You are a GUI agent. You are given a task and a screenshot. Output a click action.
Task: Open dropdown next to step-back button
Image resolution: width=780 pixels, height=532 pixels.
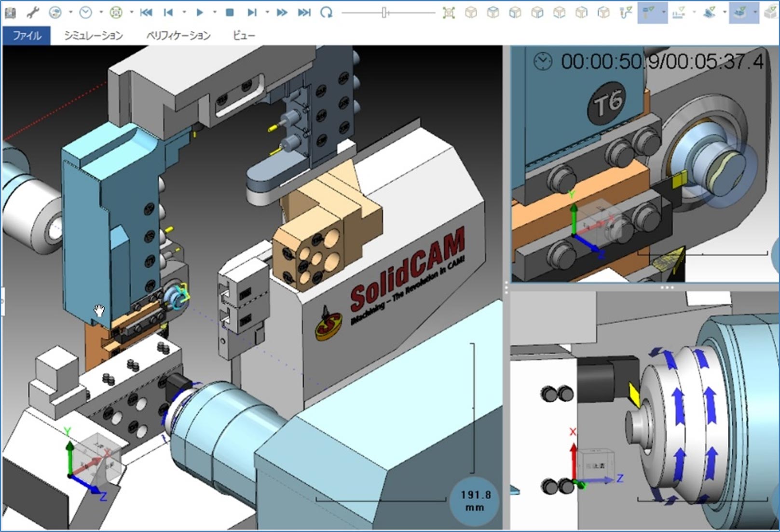click(184, 13)
